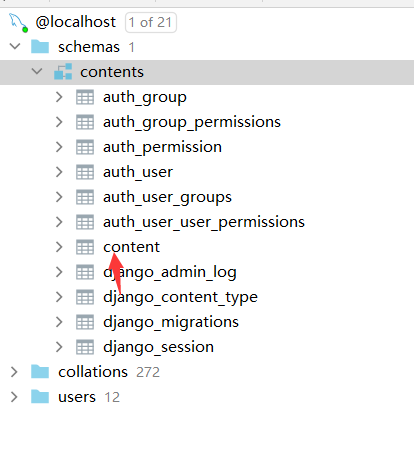This screenshot has height=449, width=414.
Task: Collapse the contents schema chevron
Action: pyautogui.click(x=37, y=71)
